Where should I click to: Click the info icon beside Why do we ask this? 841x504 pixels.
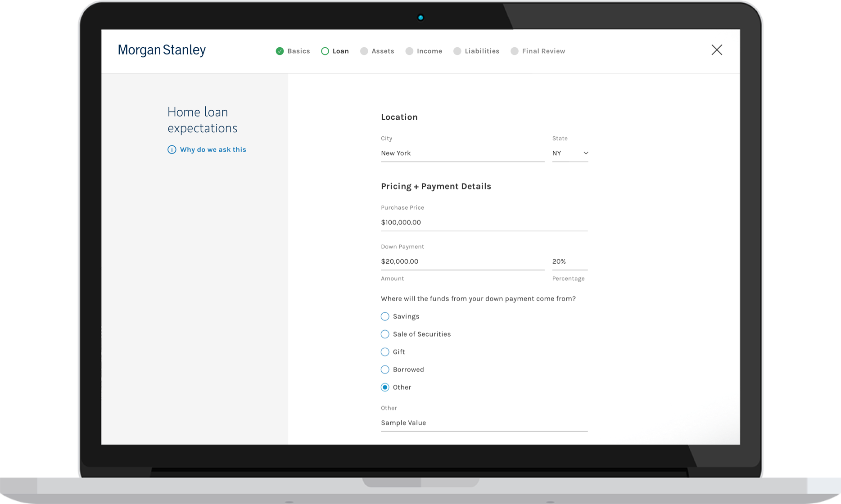pyautogui.click(x=172, y=149)
